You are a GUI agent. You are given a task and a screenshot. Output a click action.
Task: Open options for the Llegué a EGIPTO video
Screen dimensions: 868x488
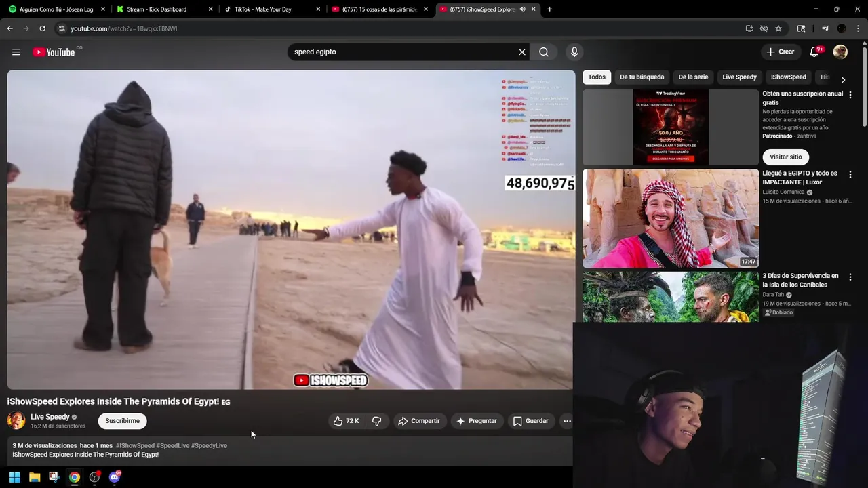tap(850, 175)
